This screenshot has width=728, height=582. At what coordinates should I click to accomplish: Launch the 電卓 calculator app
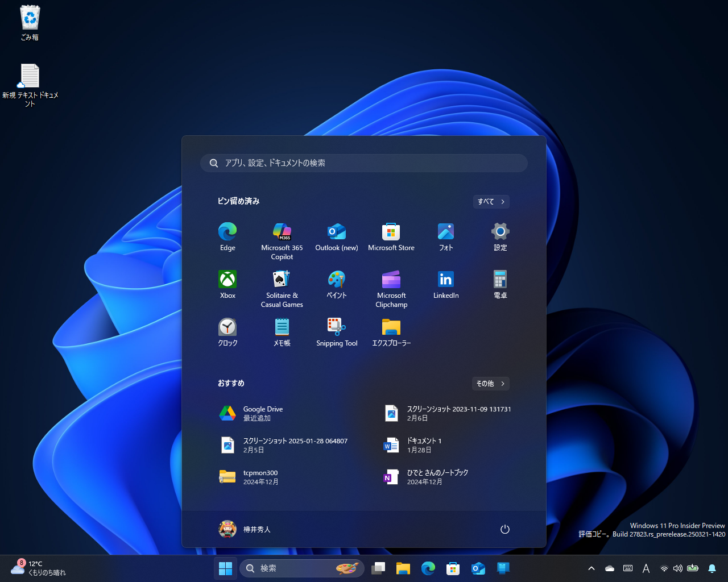(500, 285)
